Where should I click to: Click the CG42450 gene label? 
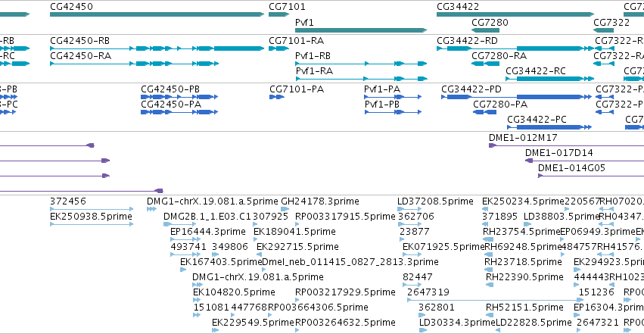click(71, 7)
